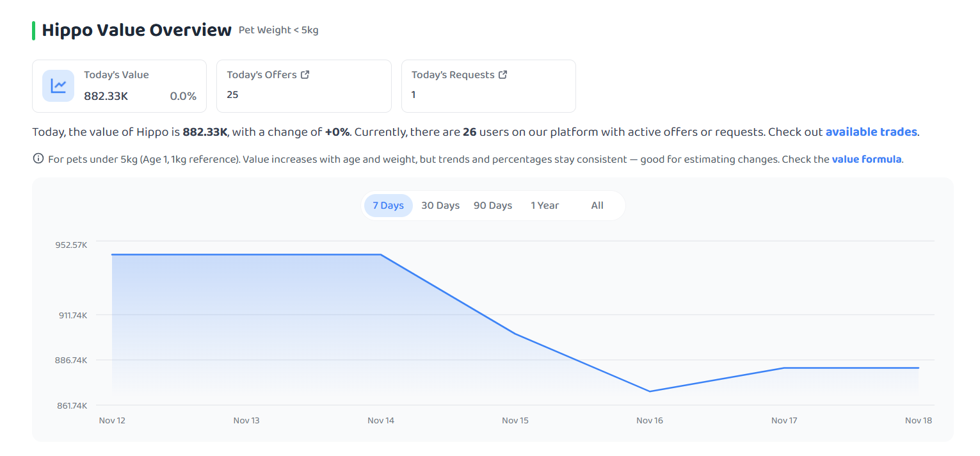Follow the available trades link
Screen dimensions: 980x456
click(871, 132)
